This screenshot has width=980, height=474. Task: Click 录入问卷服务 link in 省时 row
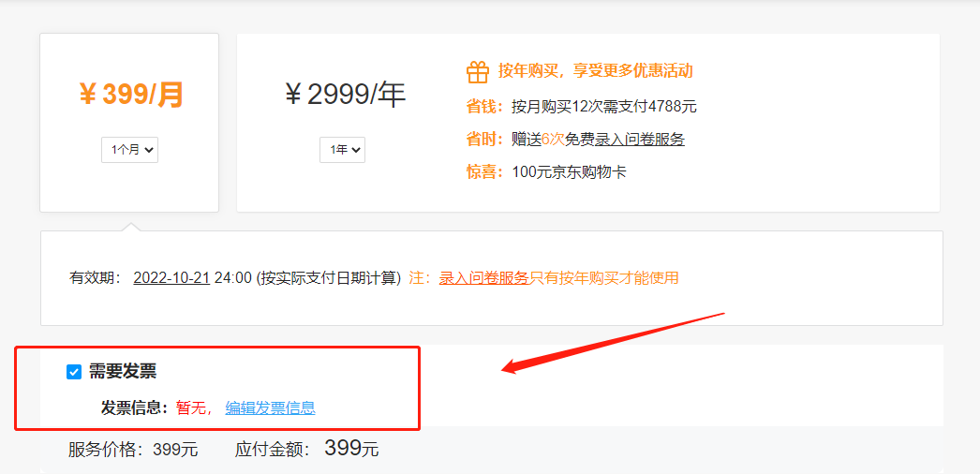(x=639, y=140)
